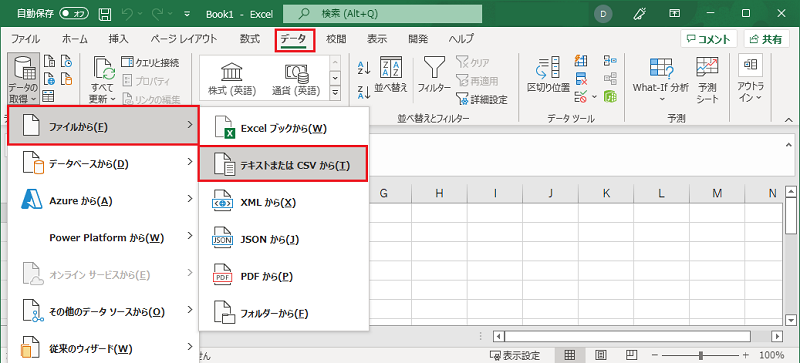Open クエリと接続 pane
Image resolution: width=800 pixels, height=363 pixels.
150,62
